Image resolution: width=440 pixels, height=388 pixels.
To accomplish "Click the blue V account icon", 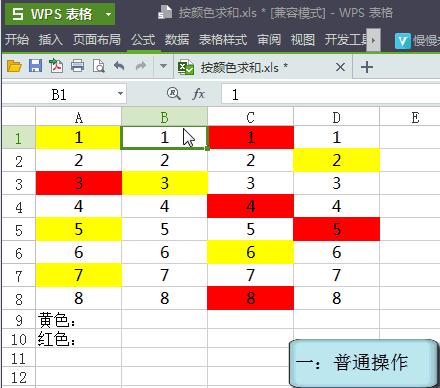I will point(403,41).
